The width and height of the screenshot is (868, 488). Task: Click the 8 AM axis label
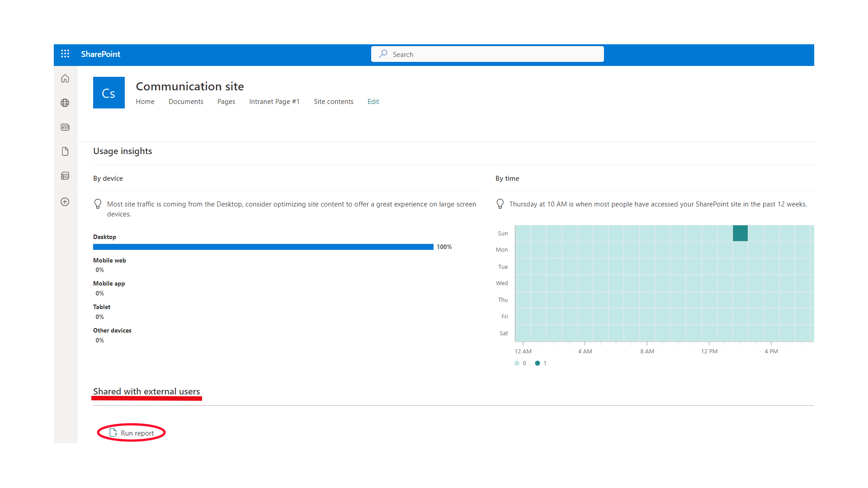(647, 352)
